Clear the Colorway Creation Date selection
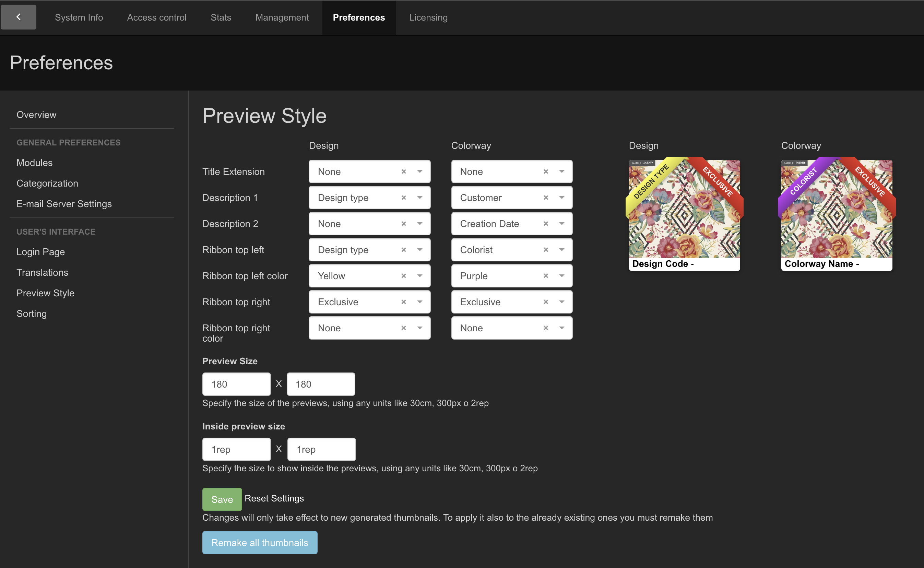This screenshot has width=924, height=568. pyautogui.click(x=545, y=224)
